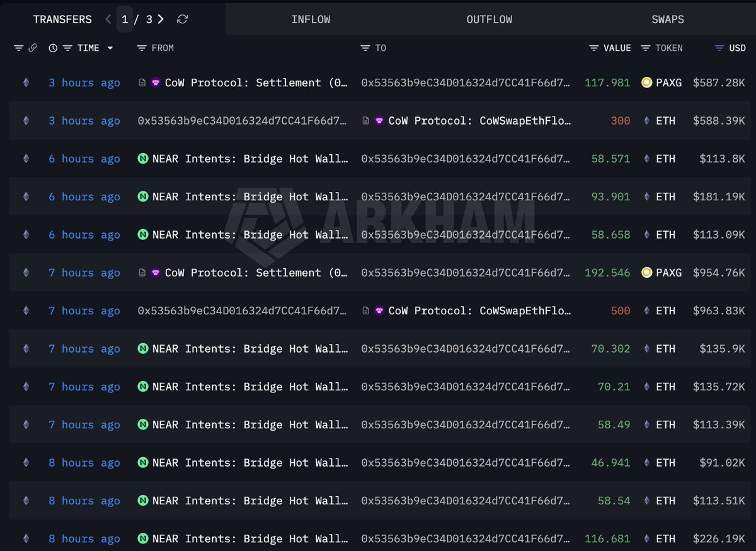Screen dimensions: 756x551
Task: Open the chain filter icon in header
Action: (18, 48)
